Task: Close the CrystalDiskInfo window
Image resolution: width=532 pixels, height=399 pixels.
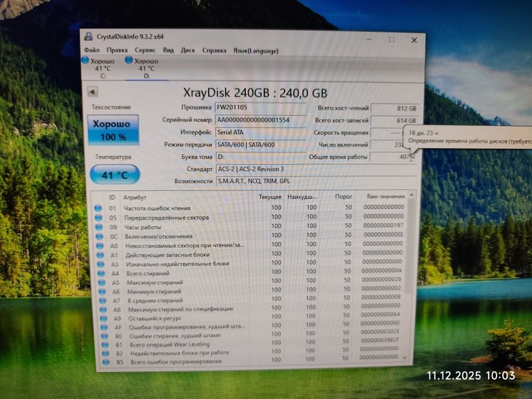Action: [414, 40]
